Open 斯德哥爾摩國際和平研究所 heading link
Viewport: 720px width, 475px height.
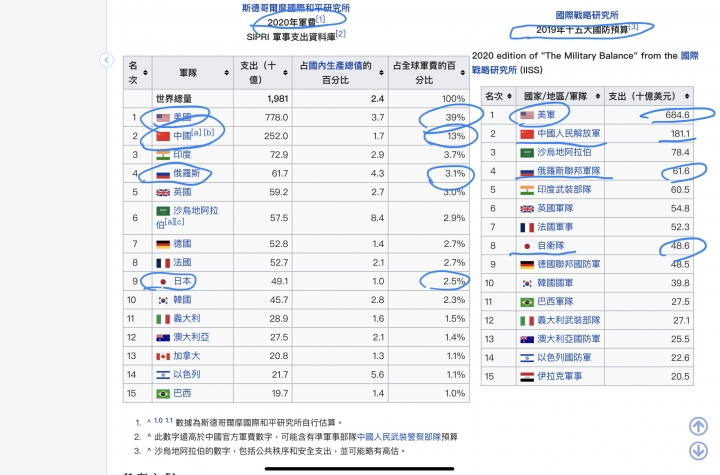point(296,8)
